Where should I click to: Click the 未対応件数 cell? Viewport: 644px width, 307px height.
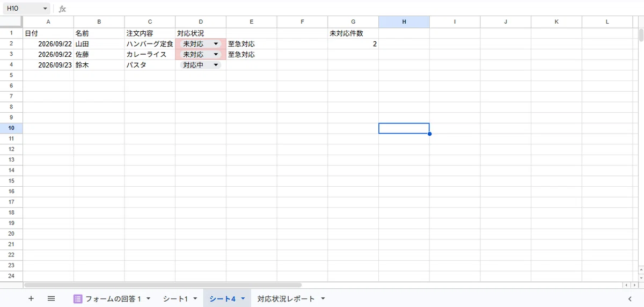pos(353,33)
